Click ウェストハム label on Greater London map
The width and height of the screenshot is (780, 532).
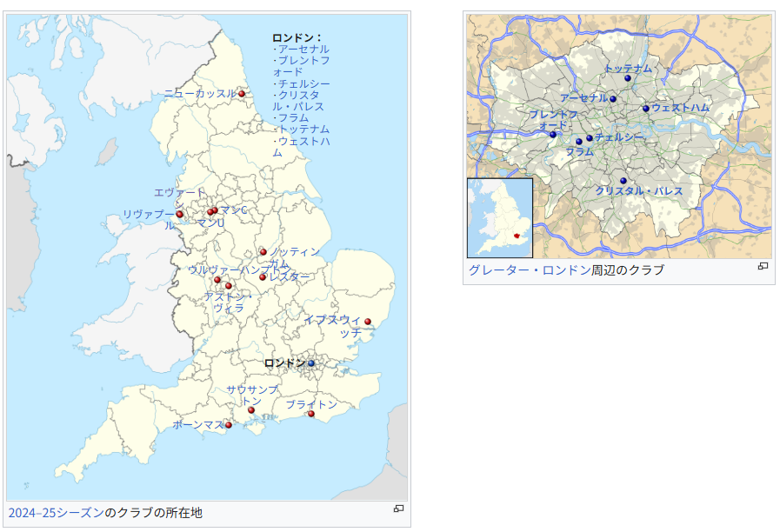pos(680,108)
